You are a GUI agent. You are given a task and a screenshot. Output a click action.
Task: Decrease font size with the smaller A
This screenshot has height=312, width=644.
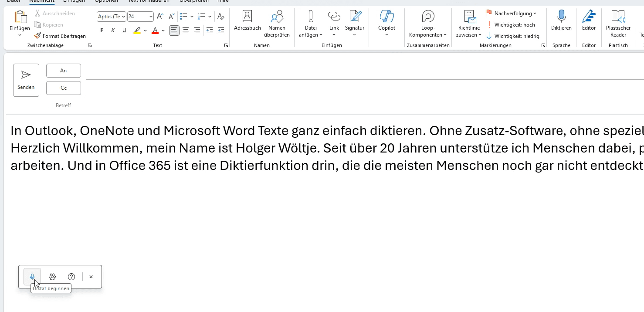172,17
